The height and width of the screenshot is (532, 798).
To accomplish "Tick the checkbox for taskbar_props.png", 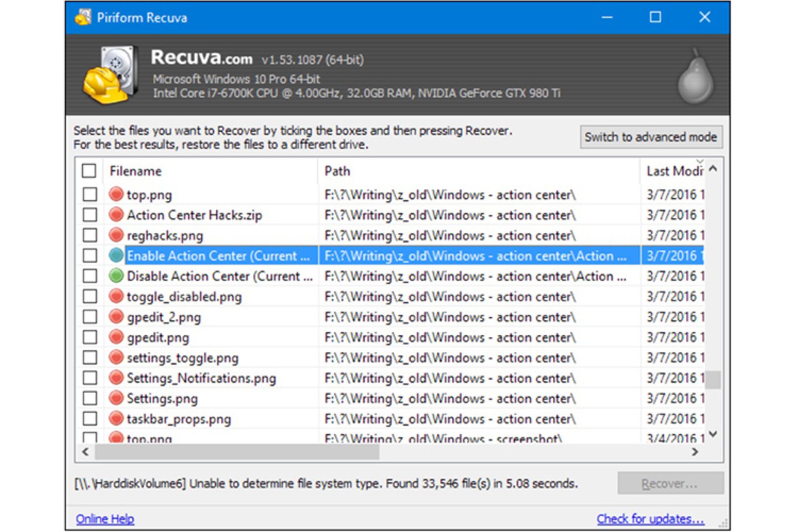I will point(89,419).
